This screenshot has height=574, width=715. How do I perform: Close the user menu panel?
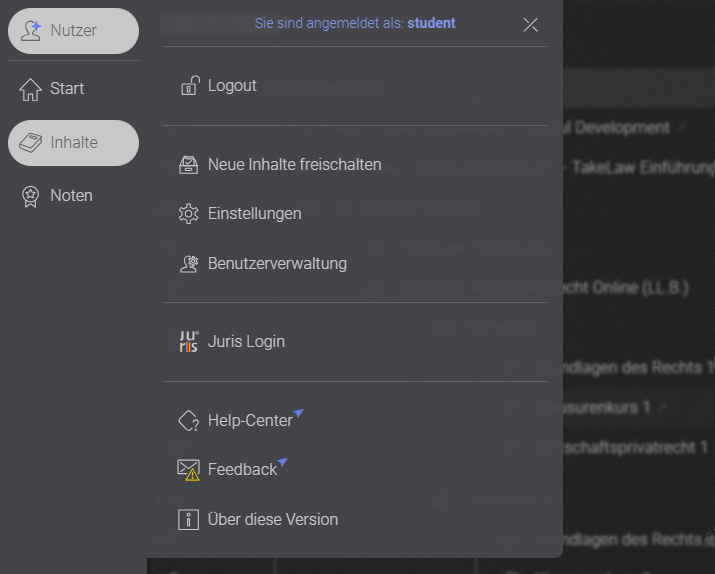[x=530, y=25]
